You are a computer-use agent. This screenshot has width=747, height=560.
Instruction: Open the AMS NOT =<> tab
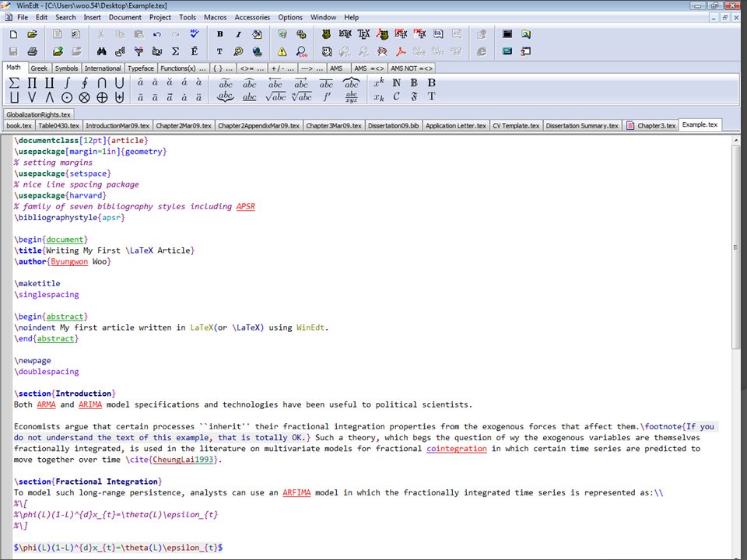[412, 68]
